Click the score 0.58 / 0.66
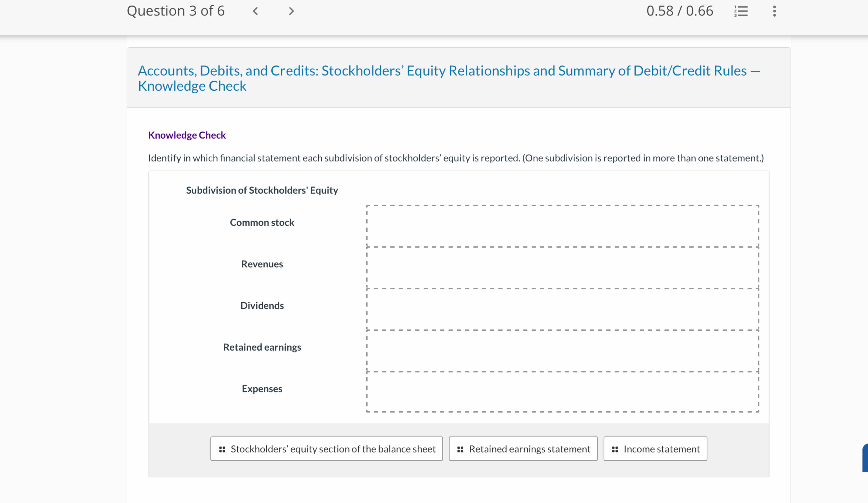Screen dimensions: 868x503 pos(680,11)
